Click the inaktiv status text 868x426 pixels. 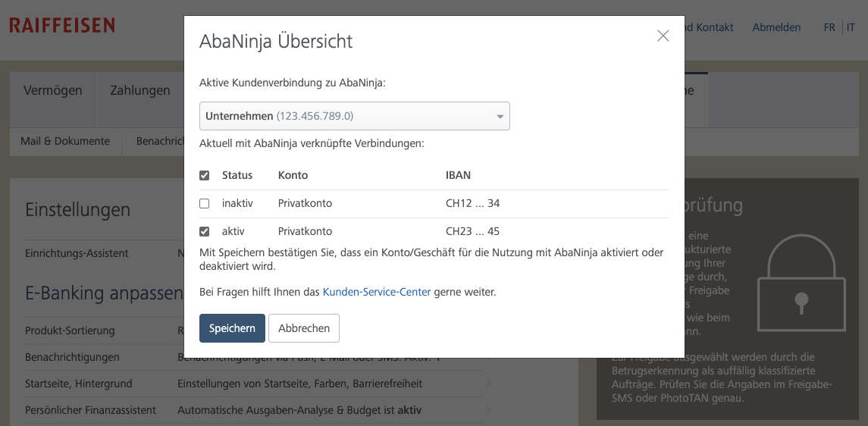[x=237, y=204]
